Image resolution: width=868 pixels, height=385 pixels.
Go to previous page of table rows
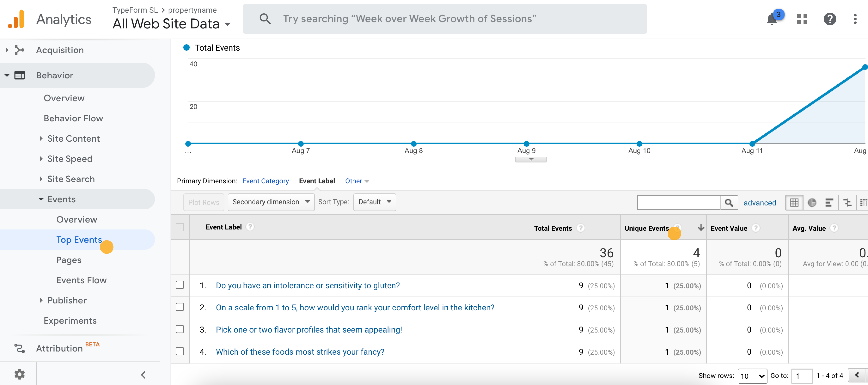click(x=857, y=375)
